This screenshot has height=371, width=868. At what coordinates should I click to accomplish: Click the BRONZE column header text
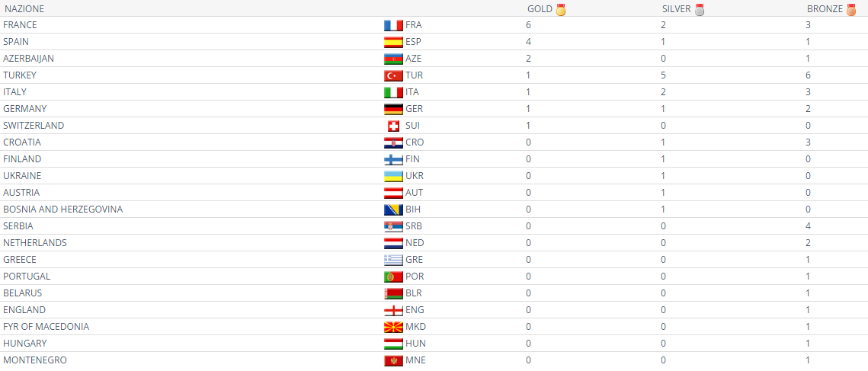coord(825,9)
